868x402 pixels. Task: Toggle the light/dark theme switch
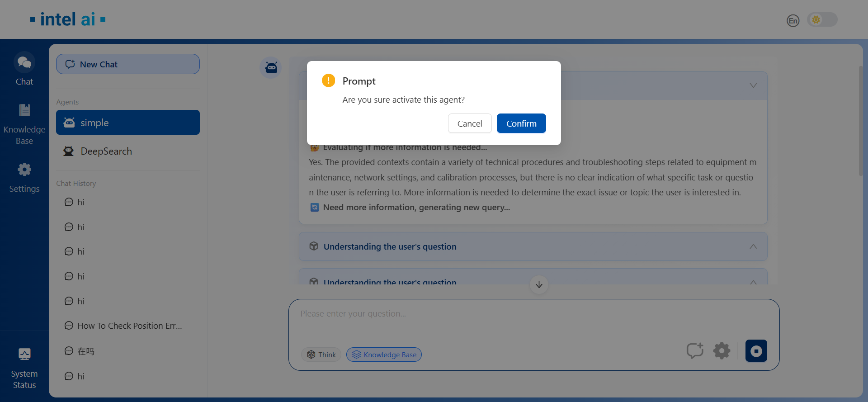[822, 20]
